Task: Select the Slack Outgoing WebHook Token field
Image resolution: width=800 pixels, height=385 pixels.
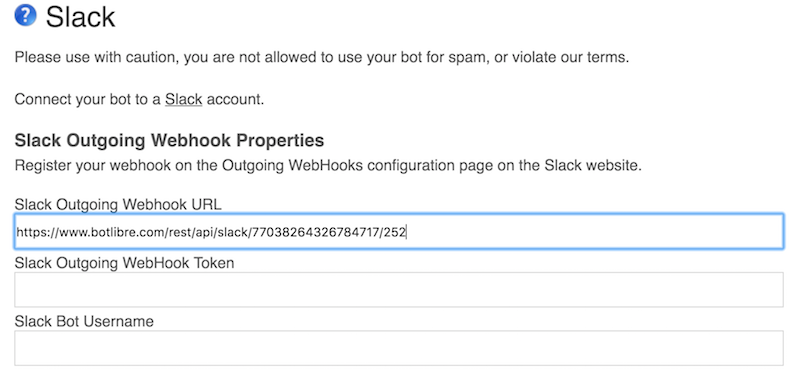Action: pyautogui.click(x=399, y=290)
